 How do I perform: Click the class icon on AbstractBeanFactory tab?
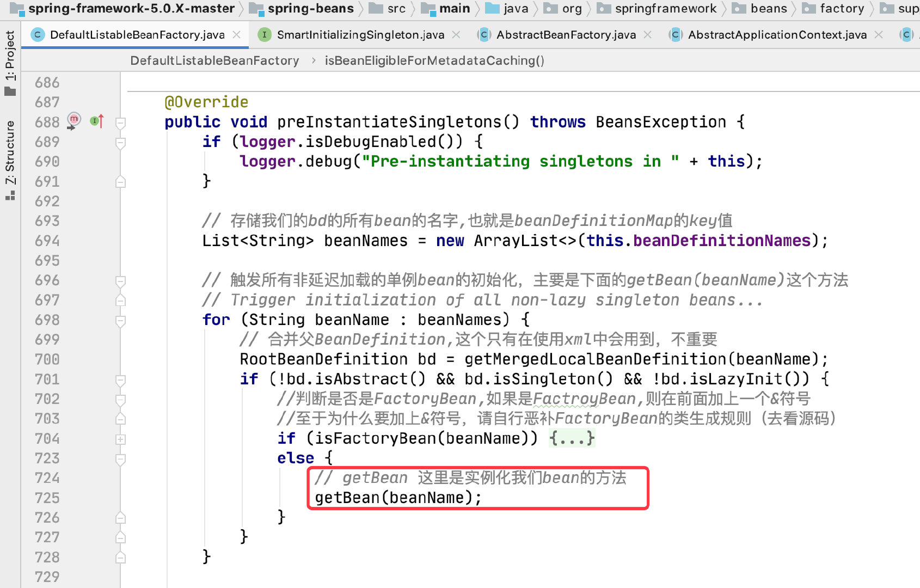click(x=484, y=35)
